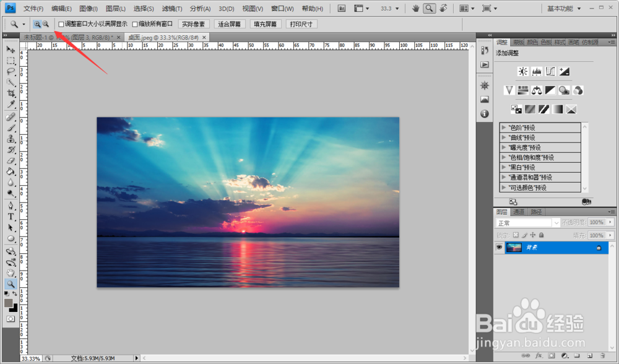Expand the "色阶"预设 list
Screen dimensions: 619x364
tap(504, 128)
